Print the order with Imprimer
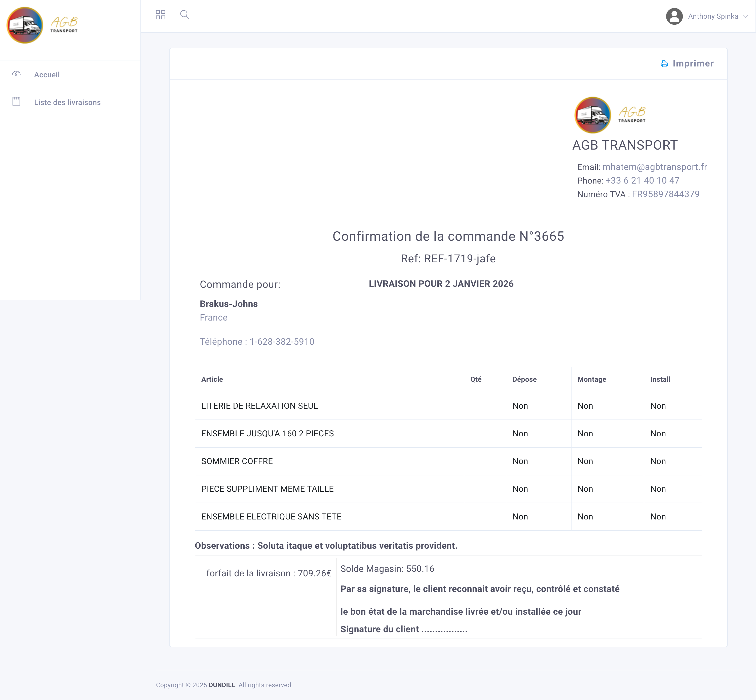The width and height of the screenshot is (756, 700). coord(687,64)
